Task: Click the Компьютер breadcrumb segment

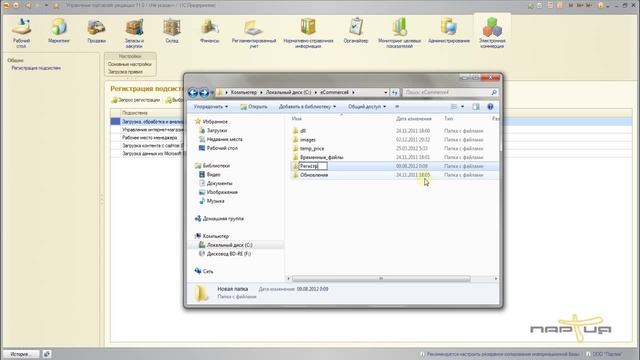Action: click(244, 93)
